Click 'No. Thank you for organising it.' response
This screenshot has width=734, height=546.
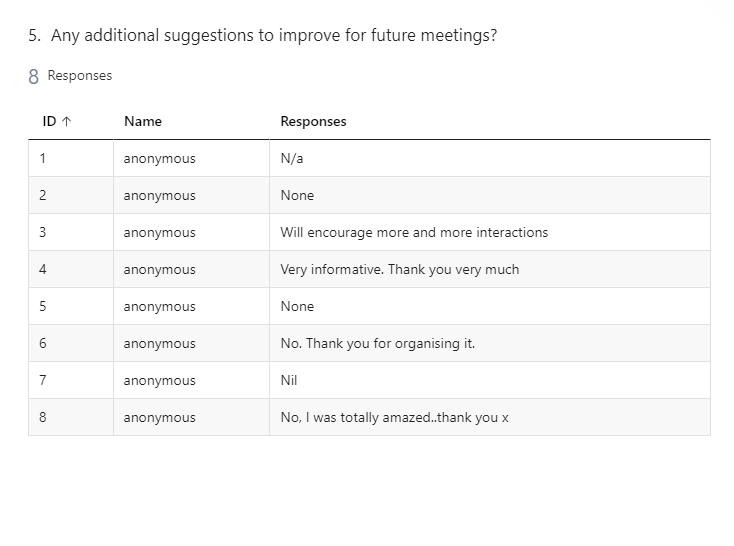pos(377,343)
